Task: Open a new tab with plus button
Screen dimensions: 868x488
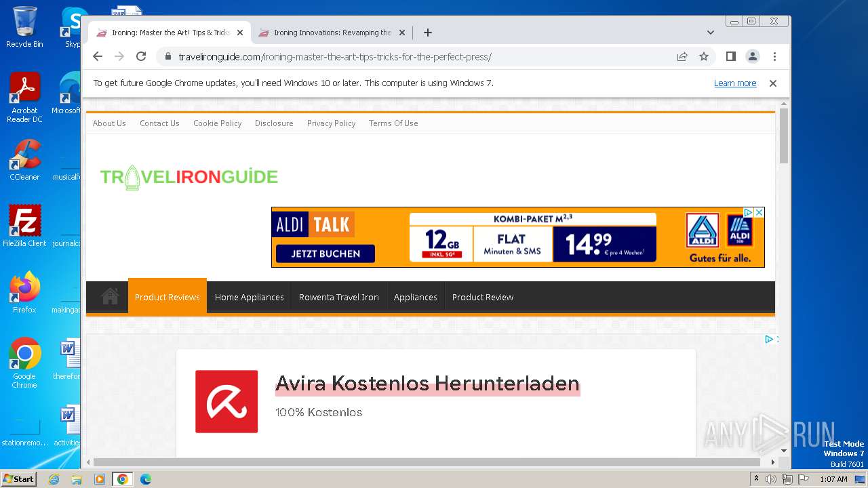Action: [427, 33]
